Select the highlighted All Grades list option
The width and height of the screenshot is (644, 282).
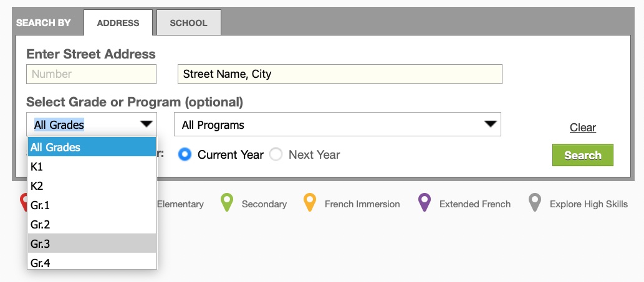coord(92,147)
